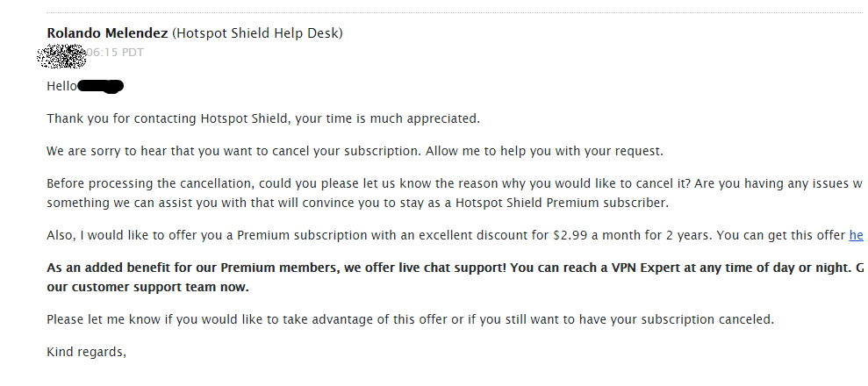Click the "something we can assist you with" line
The width and height of the screenshot is (868, 386).
click(358, 203)
